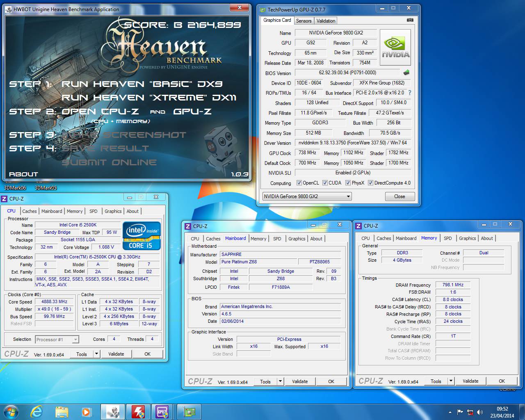Click the GPU-Z screenshot camera icon
525x420 pixels.
click(x=410, y=20)
